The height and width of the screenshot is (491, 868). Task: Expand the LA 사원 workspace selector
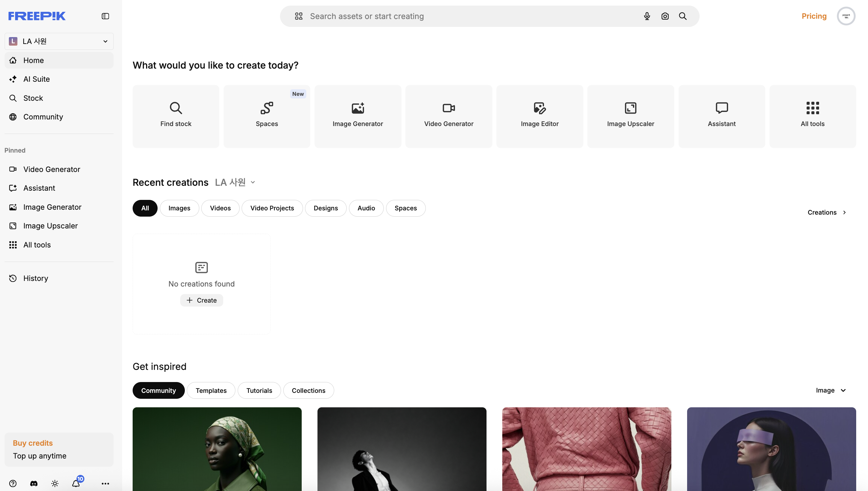click(59, 41)
